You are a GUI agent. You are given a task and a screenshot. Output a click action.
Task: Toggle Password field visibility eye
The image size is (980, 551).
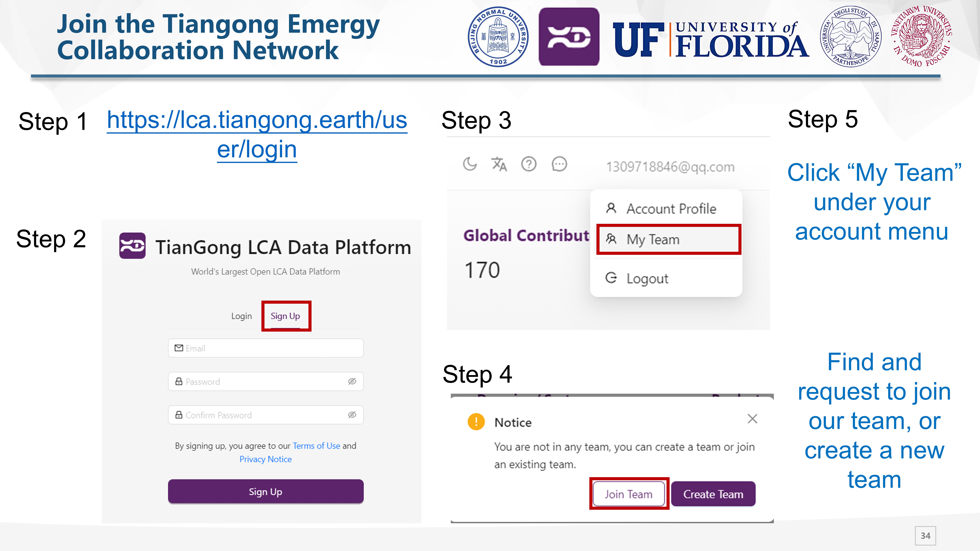pyautogui.click(x=352, y=381)
